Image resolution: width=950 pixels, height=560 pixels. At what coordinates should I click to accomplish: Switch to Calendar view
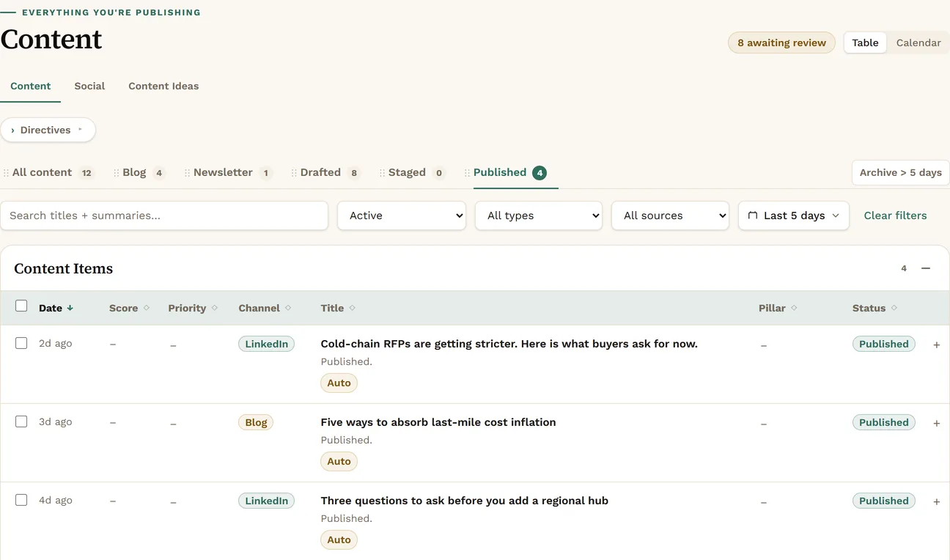(918, 43)
